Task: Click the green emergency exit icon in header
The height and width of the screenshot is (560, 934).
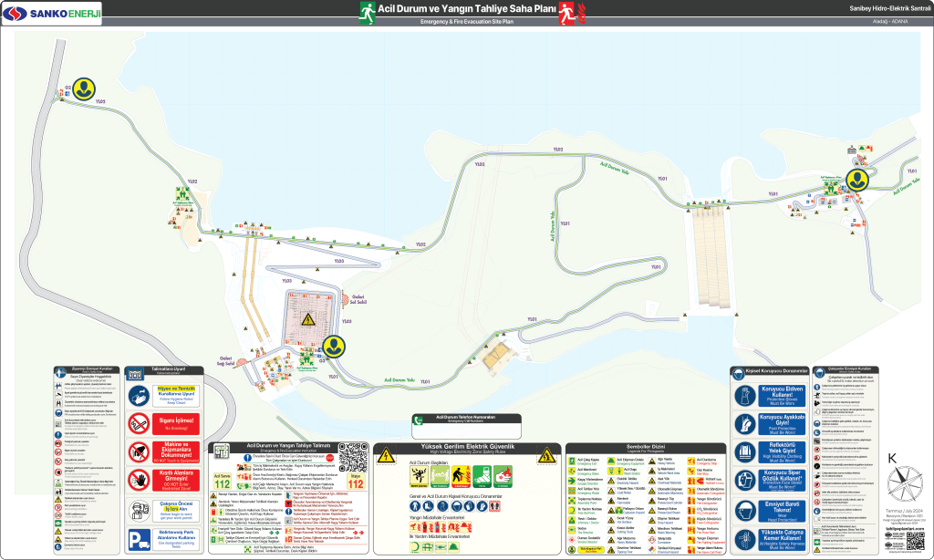Action: (x=368, y=11)
